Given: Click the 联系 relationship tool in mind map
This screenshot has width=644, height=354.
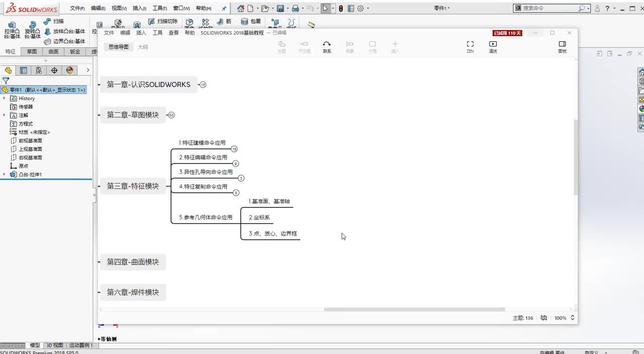Looking at the screenshot, I should pos(327,47).
